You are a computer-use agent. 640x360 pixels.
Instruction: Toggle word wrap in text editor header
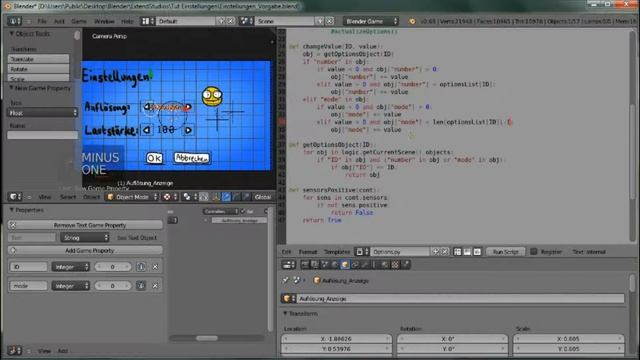467,252
